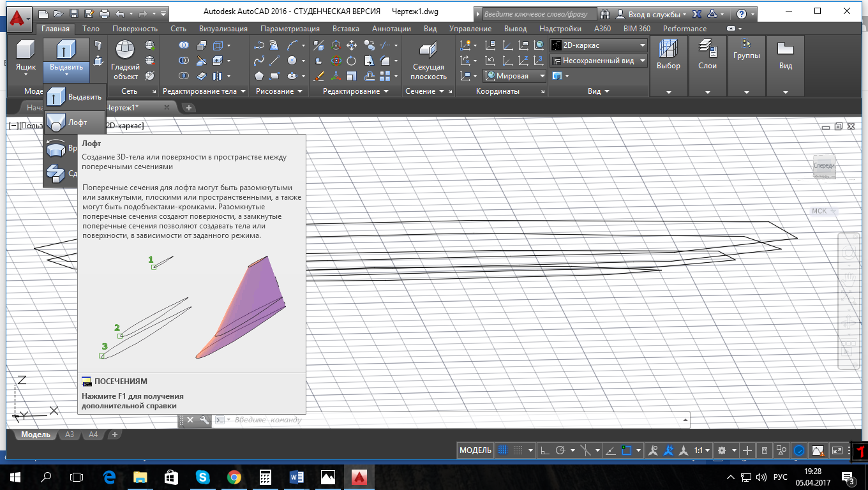Expand the Редактирование panel
Screen dimensions: 868x490
point(355,91)
